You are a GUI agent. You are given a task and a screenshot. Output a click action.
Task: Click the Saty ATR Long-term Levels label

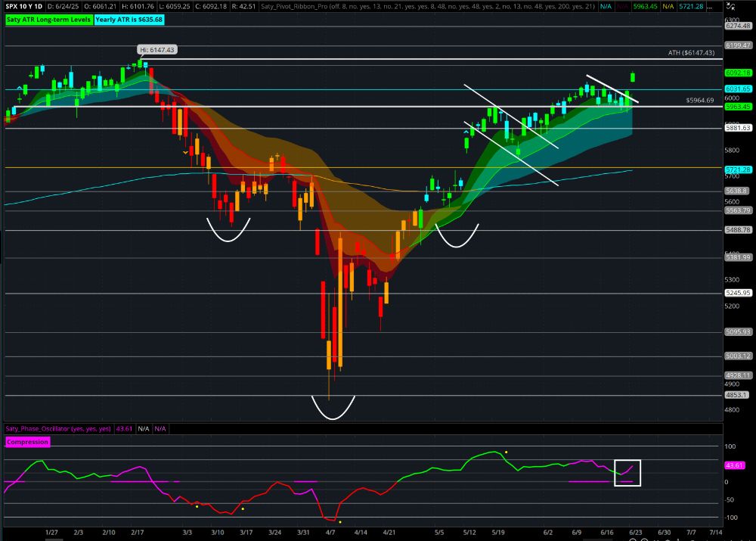point(48,20)
